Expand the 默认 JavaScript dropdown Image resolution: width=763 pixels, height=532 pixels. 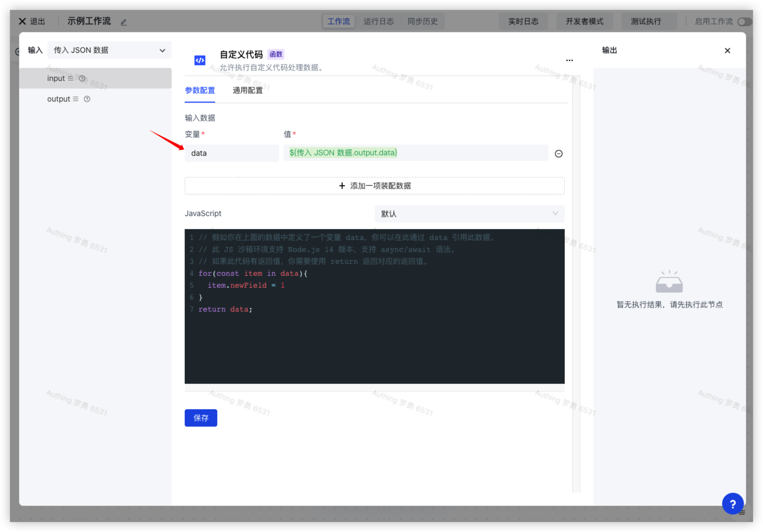coord(469,214)
